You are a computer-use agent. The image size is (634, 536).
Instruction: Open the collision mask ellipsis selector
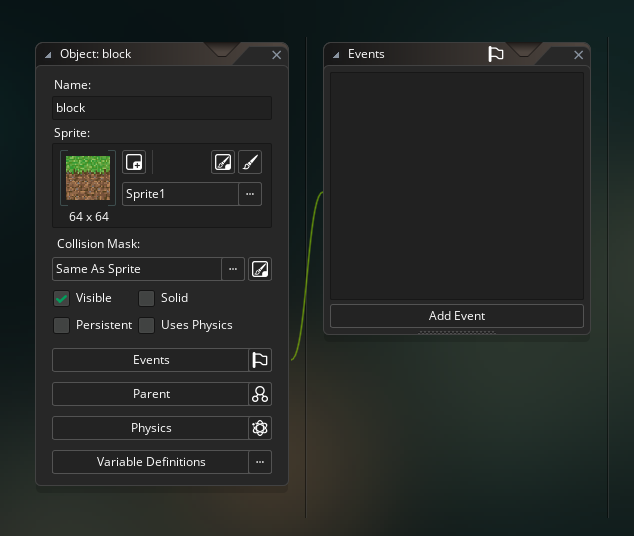pos(233,269)
